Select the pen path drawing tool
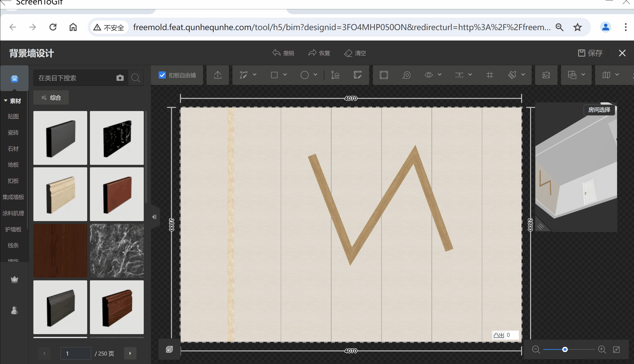 pyautogui.click(x=244, y=75)
